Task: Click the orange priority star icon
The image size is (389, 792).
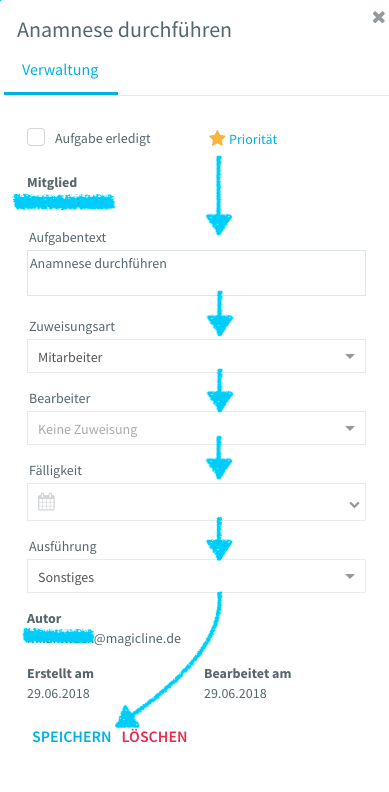Action: [x=217, y=138]
